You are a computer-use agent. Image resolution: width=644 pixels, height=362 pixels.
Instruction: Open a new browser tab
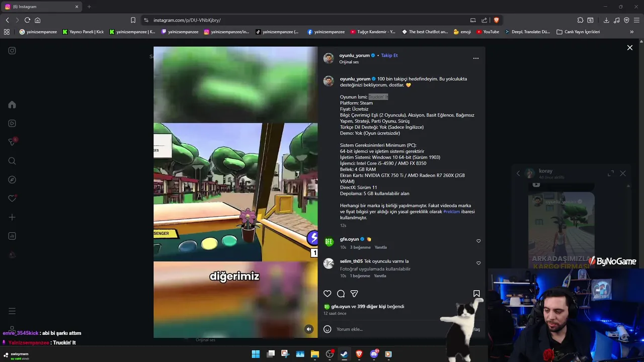pyautogui.click(x=89, y=7)
